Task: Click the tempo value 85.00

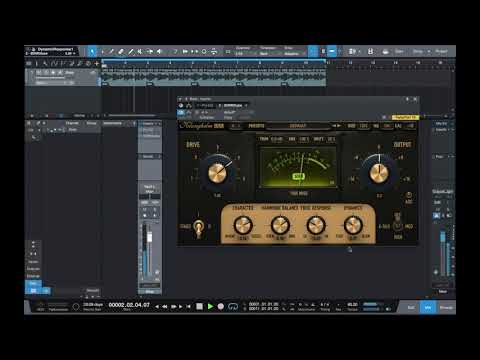Action: (x=352, y=305)
